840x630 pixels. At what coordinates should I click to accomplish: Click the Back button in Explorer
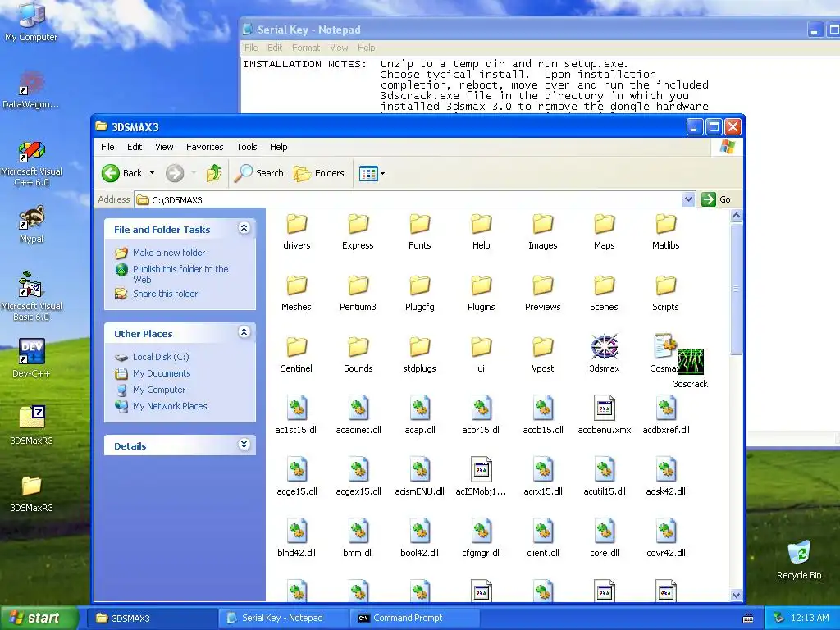(122, 173)
